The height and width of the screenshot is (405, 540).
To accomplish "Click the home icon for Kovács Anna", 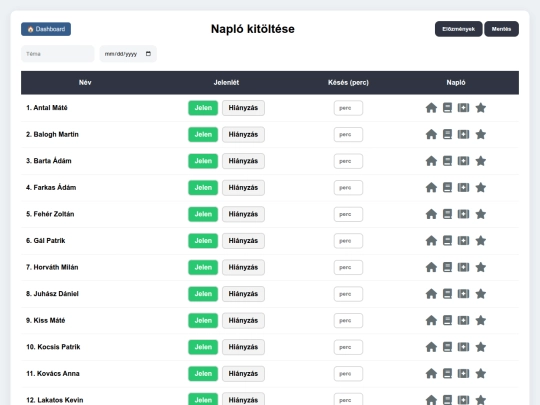I will [x=431, y=374].
